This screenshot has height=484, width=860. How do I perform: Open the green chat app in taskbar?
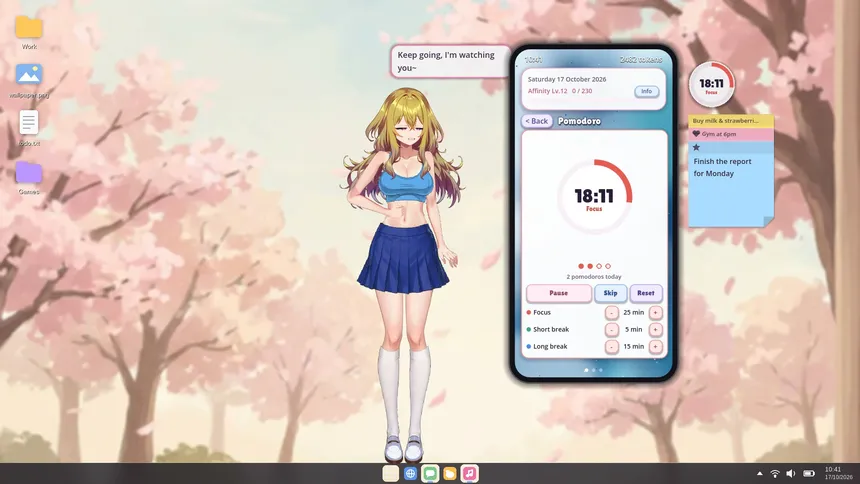(430, 473)
